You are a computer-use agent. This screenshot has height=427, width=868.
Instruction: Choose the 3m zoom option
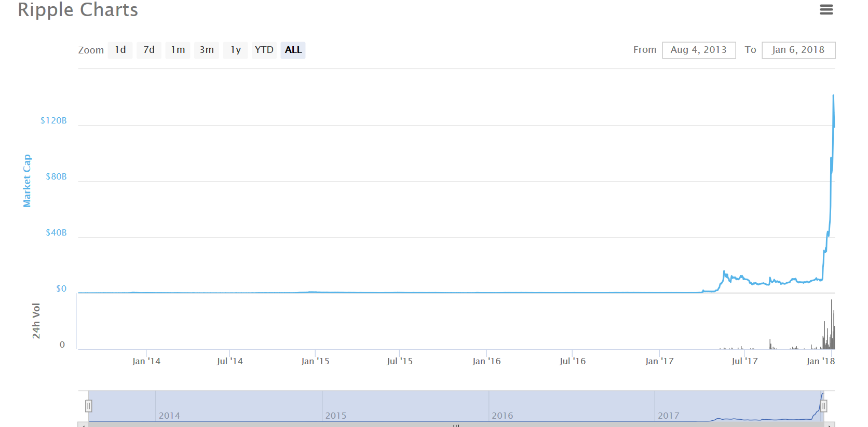pyautogui.click(x=207, y=50)
